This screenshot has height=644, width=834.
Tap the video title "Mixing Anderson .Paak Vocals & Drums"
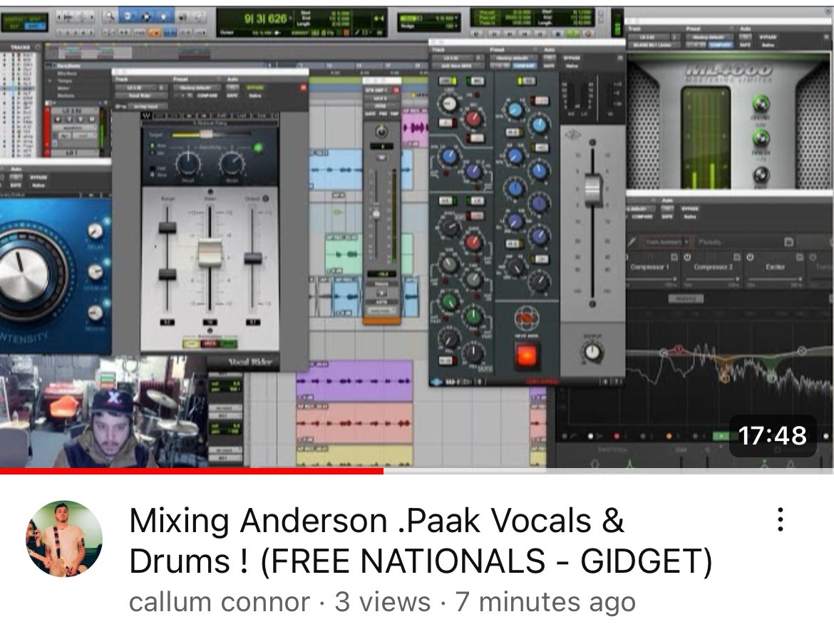tap(420, 541)
